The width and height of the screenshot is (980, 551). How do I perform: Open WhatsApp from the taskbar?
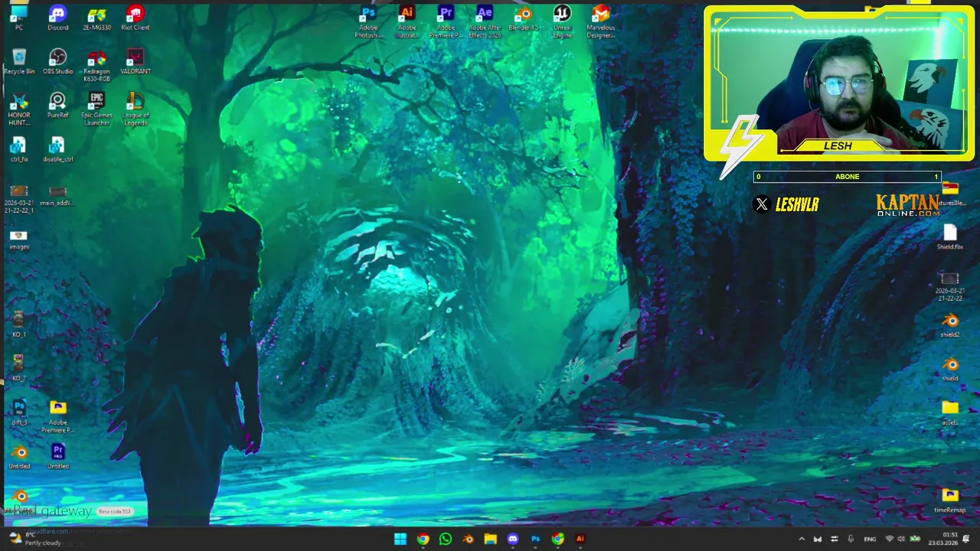(x=446, y=539)
